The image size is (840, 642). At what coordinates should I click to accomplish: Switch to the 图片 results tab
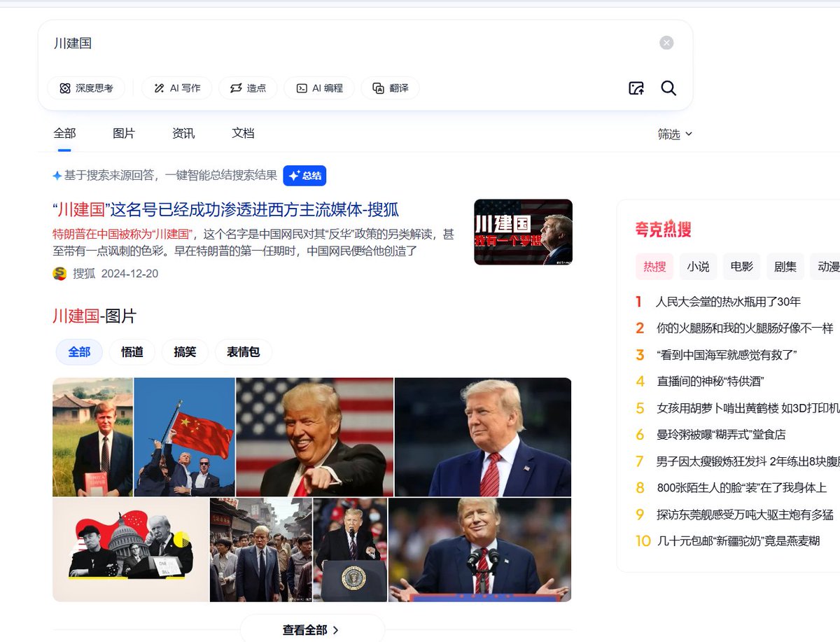(124, 133)
